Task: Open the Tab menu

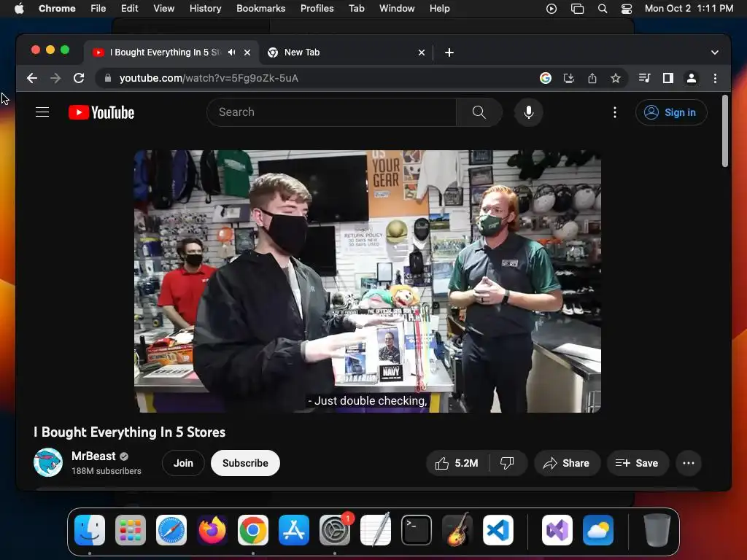Action: 356,8
